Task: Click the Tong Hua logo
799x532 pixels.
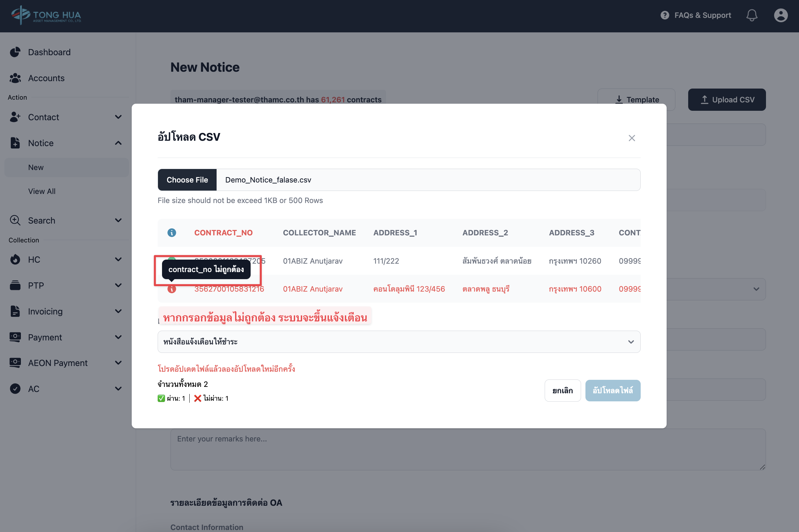Action: 46,15
